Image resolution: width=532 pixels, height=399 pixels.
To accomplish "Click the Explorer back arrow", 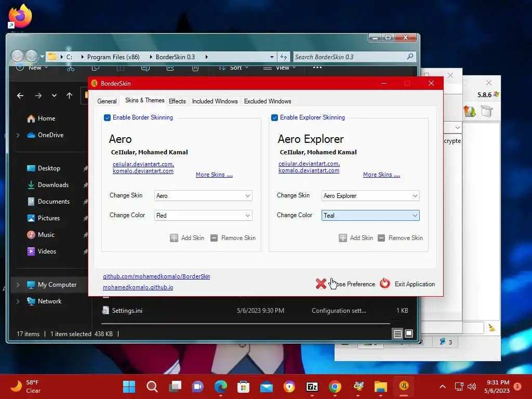I will pyautogui.click(x=20, y=96).
